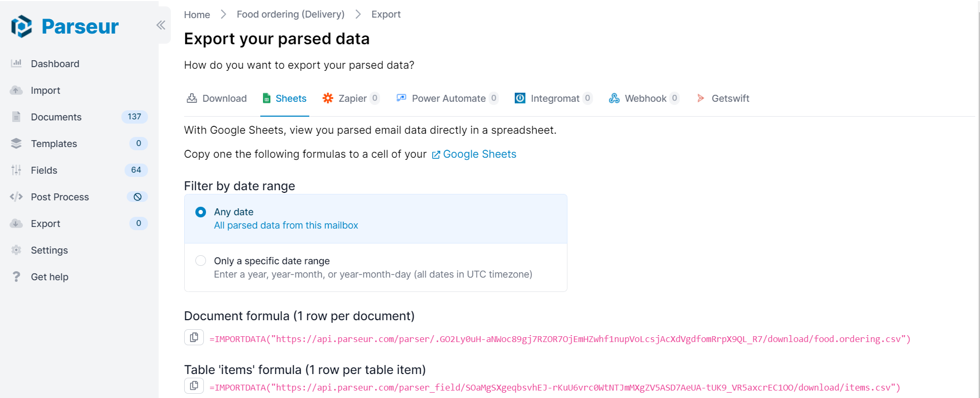The width and height of the screenshot is (980, 398).
Task: Open the Get help section
Action: (50, 277)
